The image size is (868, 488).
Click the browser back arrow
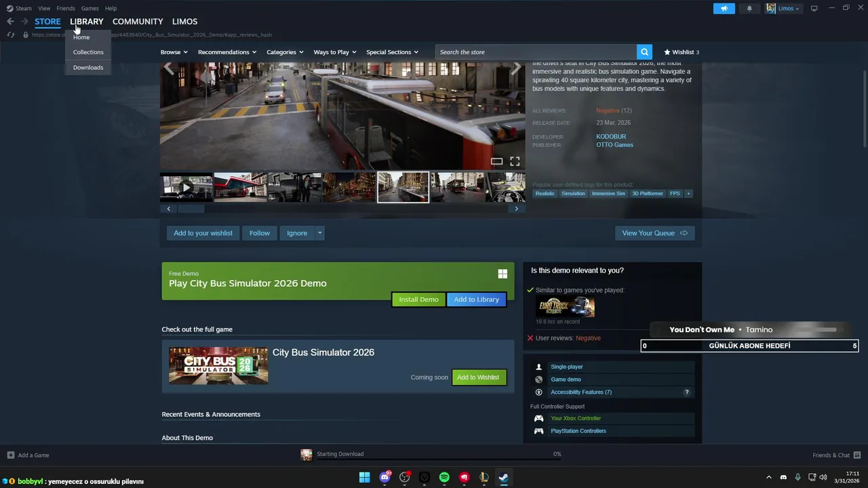coord(10,22)
